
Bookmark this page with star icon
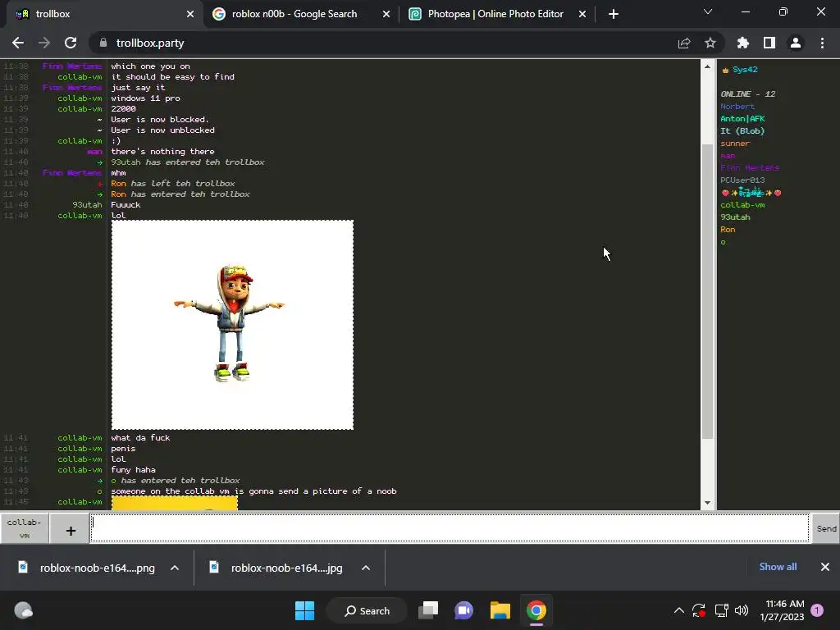710,43
